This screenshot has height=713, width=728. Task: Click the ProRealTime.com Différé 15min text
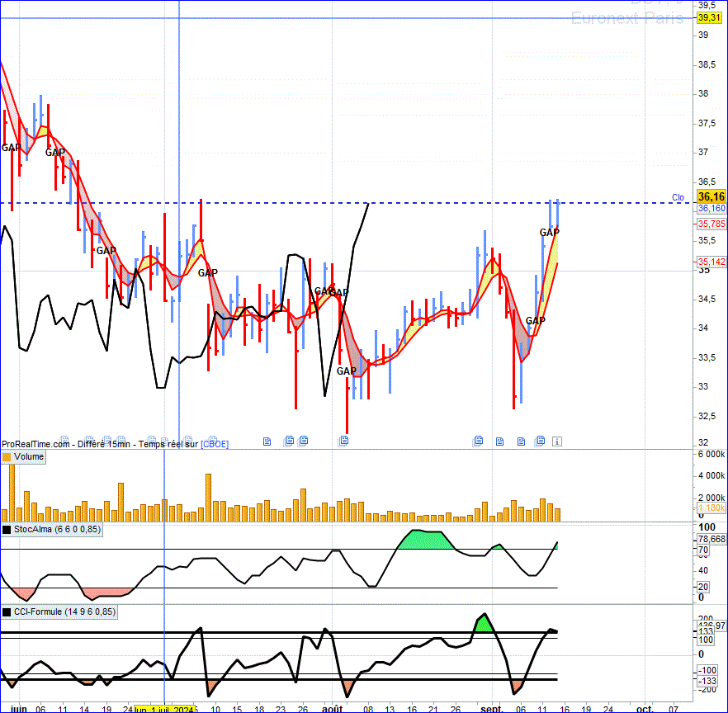coord(66,444)
